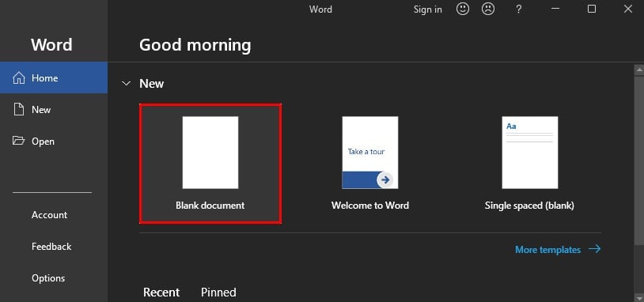Click the Open folder icon in sidebar
The image size is (644, 302).
tap(19, 142)
